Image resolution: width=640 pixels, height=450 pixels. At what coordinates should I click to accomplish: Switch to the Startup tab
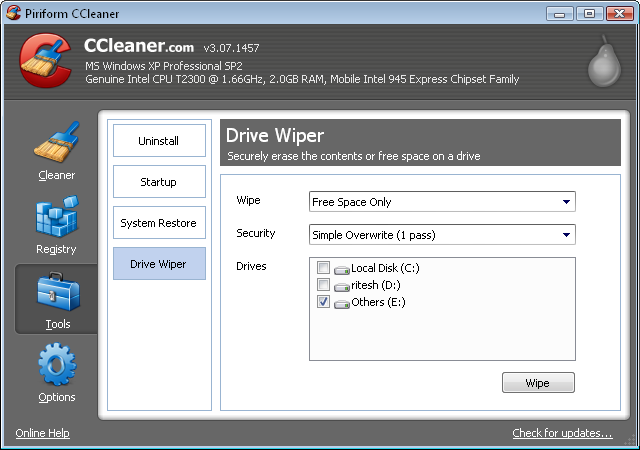coord(159,182)
